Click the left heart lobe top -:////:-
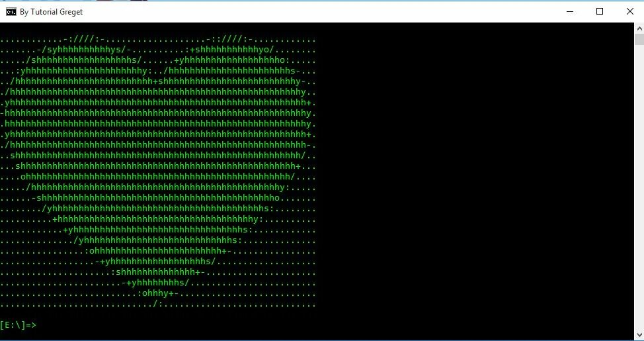 pos(84,40)
